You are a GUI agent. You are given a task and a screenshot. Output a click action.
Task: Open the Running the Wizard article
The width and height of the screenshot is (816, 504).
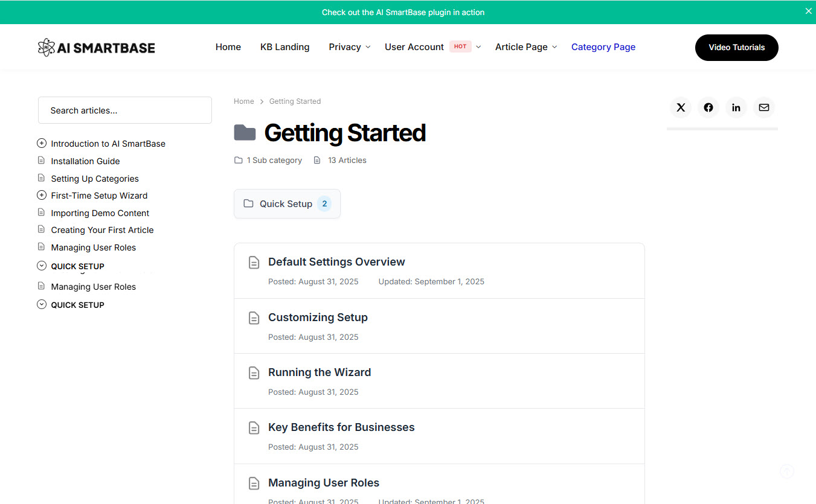[320, 372]
